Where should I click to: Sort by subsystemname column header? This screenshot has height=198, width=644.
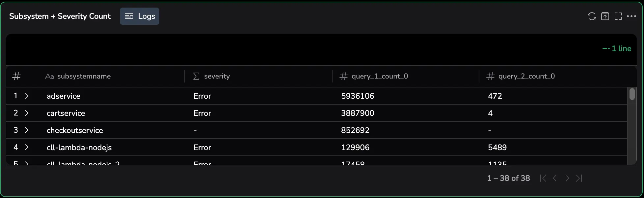tap(84, 76)
